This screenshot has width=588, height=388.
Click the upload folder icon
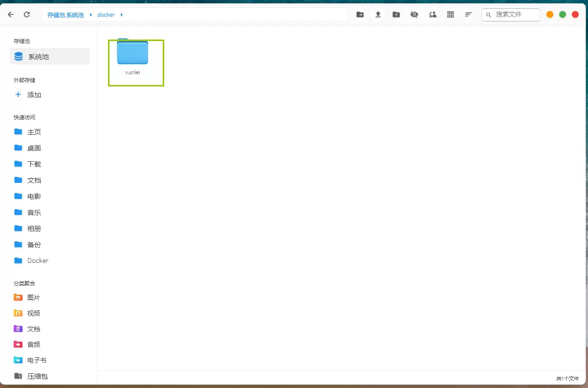coord(396,15)
